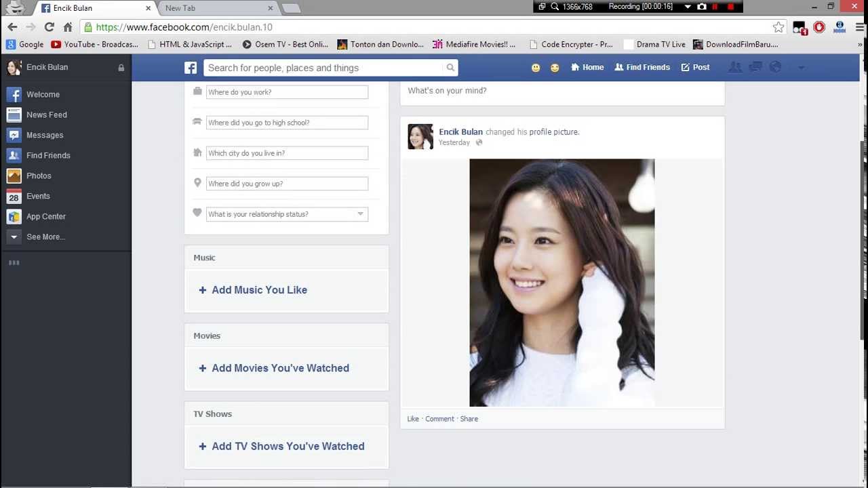Viewport: 868px width, 488px height.
Task: Open the friend requests icon in the header
Action: click(735, 67)
